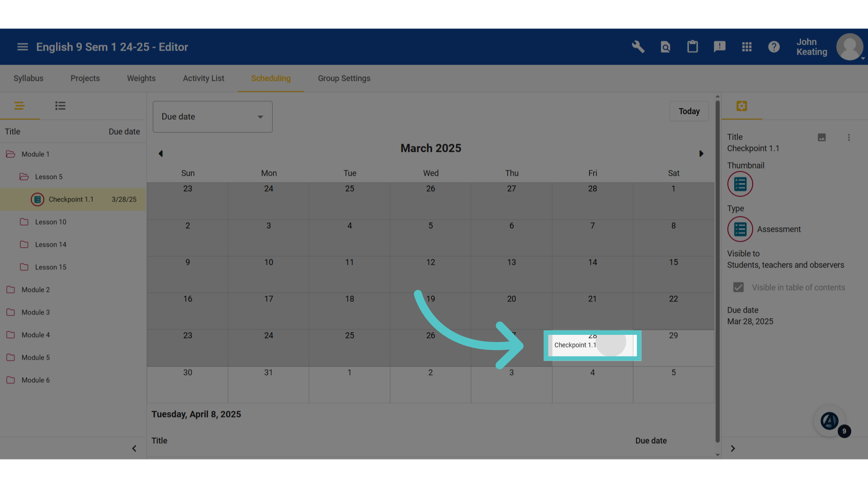Viewport: 868px width, 488px height.
Task: Expand the Module 6 folder
Action: click(x=10, y=380)
